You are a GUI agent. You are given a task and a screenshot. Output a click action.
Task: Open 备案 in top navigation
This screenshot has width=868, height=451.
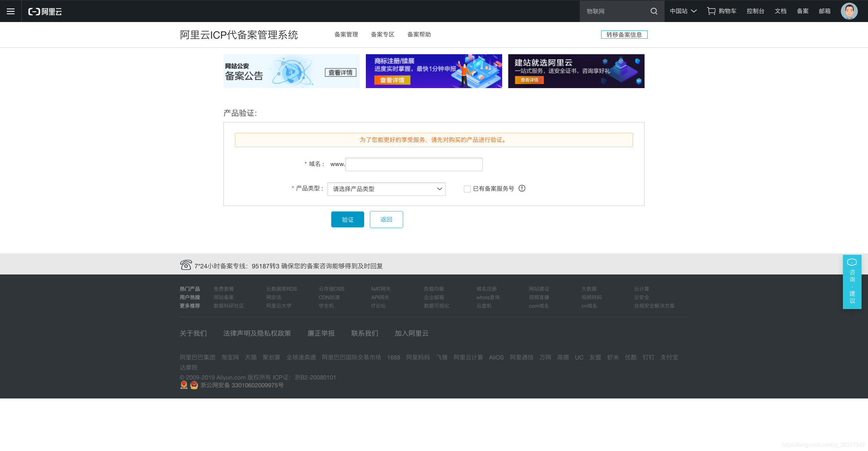(803, 11)
